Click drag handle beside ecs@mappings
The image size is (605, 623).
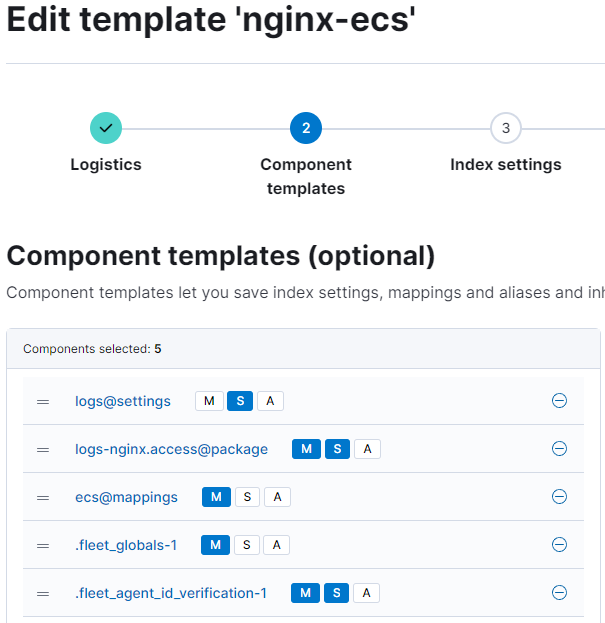[43, 497]
